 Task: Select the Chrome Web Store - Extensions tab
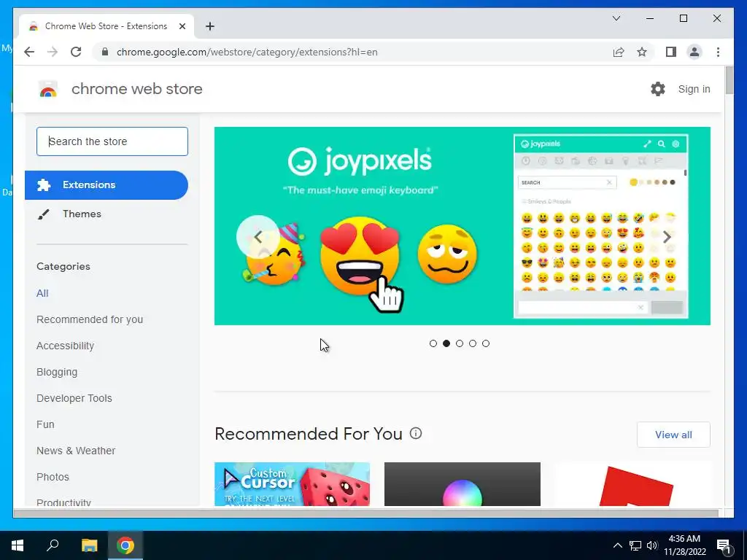click(x=107, y=26)
